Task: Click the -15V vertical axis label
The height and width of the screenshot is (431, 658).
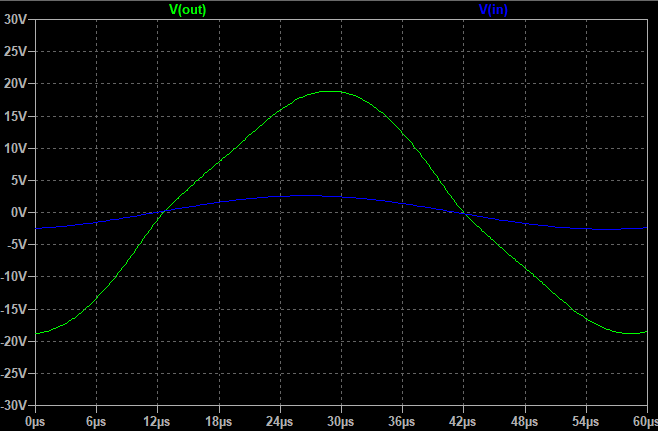Action: [x=13, y=309]
